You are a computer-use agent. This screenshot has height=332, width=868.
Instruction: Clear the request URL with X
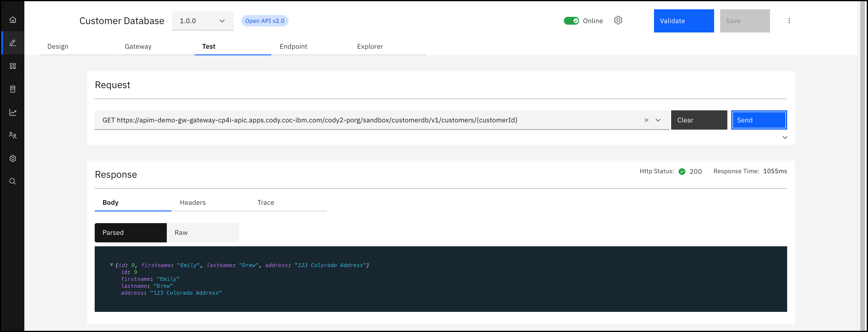coord(646,120)
